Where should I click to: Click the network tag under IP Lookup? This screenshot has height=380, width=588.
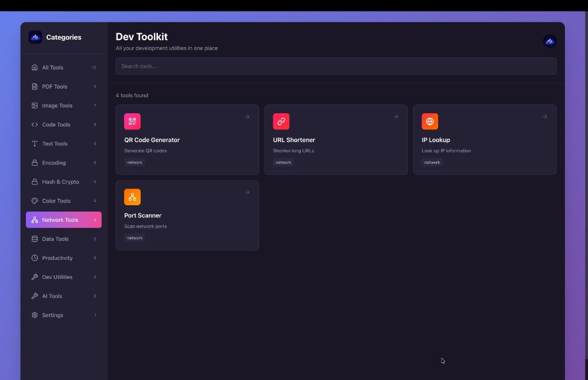(431, 162)
